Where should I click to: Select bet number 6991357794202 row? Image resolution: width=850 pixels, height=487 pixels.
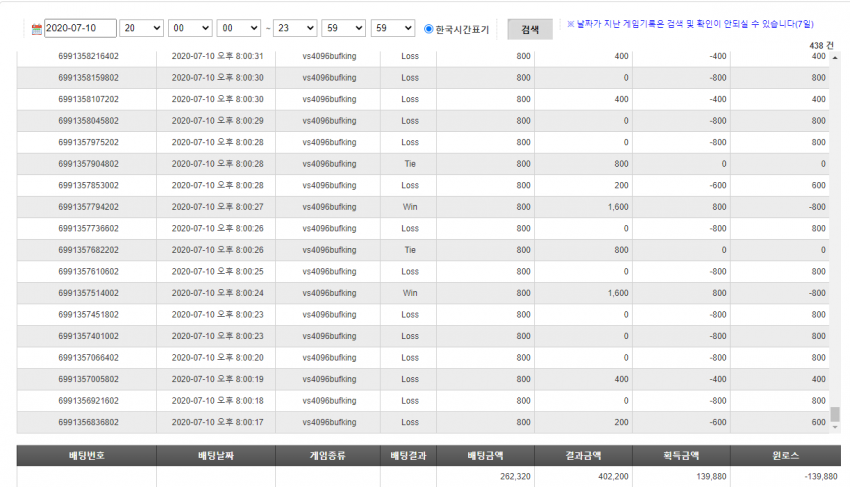(x=423, y=207)
